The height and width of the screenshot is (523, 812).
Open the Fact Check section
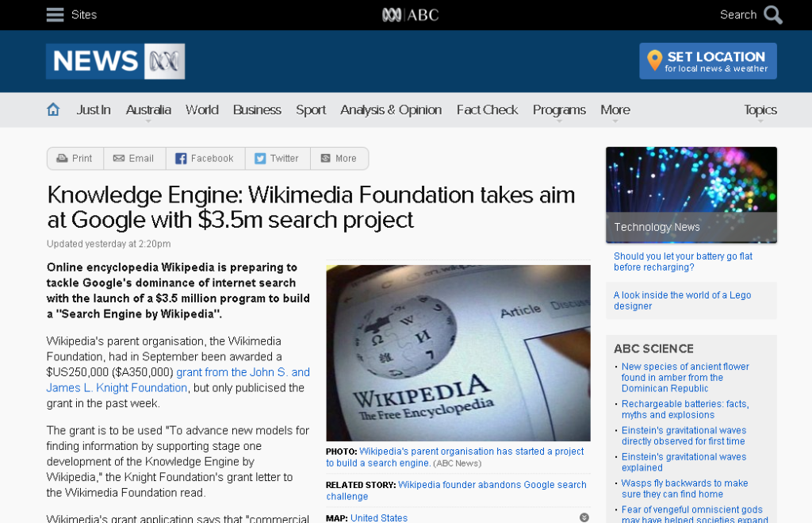[487, 110]
